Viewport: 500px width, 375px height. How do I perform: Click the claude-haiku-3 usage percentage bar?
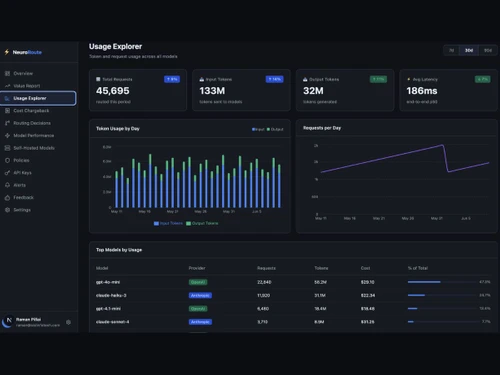pos(442,295)
